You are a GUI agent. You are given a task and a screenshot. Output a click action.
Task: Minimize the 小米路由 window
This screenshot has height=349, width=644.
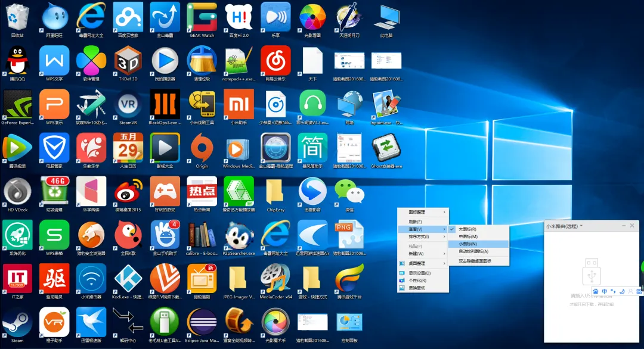click(x=624, y=226)
